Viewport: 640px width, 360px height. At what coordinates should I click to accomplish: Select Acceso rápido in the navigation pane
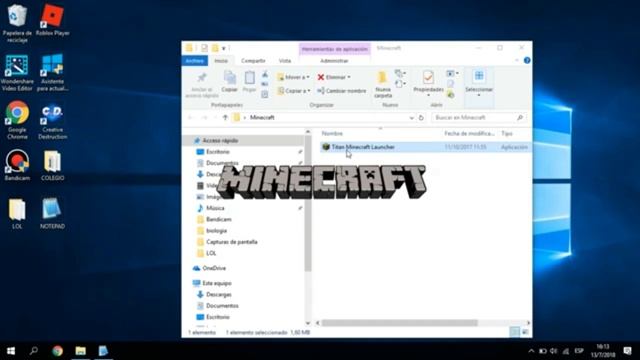(x=220, y=140)
